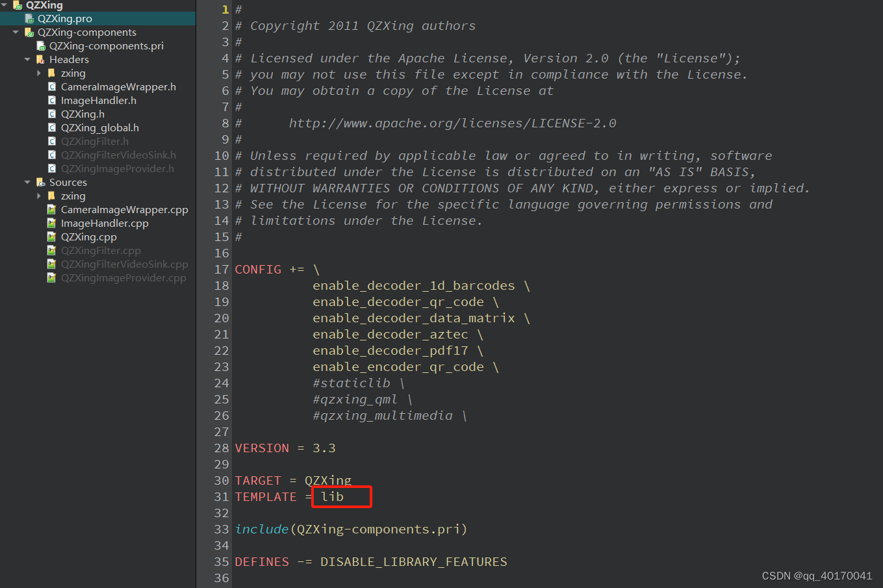The width and height of the screenshot is (883, 588).
Task: Select the greyed-out QZXingFilter.cpp entry
Action: click(x=101, y=250)
